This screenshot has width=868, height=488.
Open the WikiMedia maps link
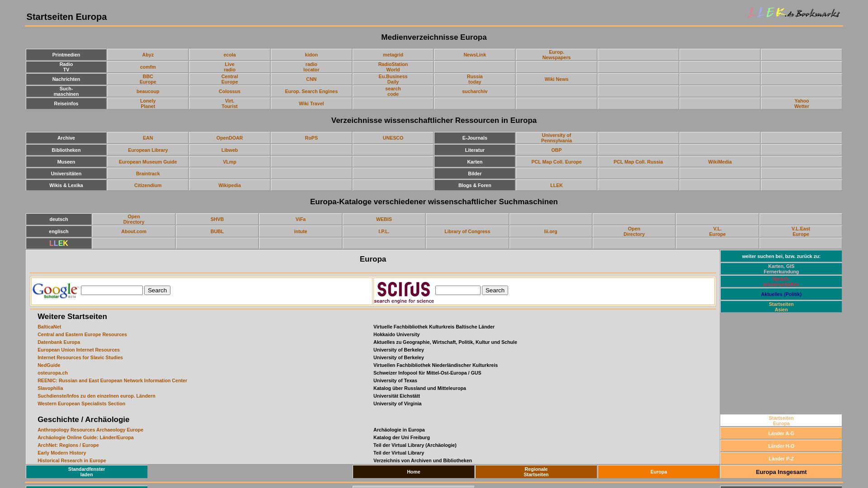[720, 162]
